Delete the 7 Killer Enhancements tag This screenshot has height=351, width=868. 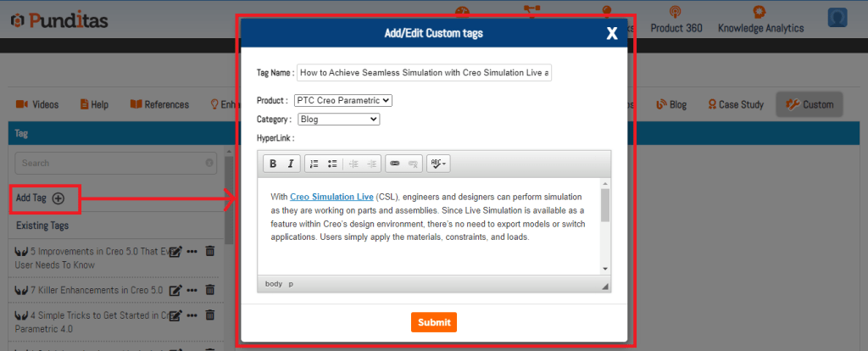(210, 290)
